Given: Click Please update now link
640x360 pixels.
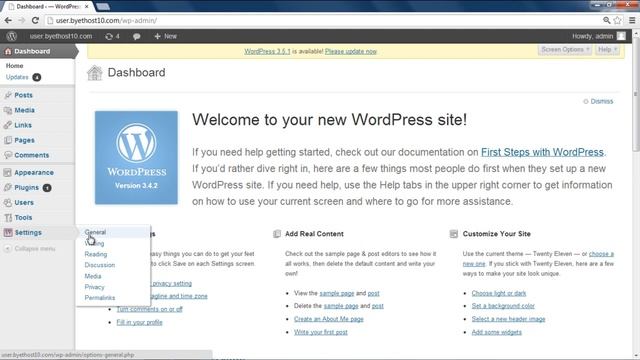Looking at the screenshot, I should [351, 51].
